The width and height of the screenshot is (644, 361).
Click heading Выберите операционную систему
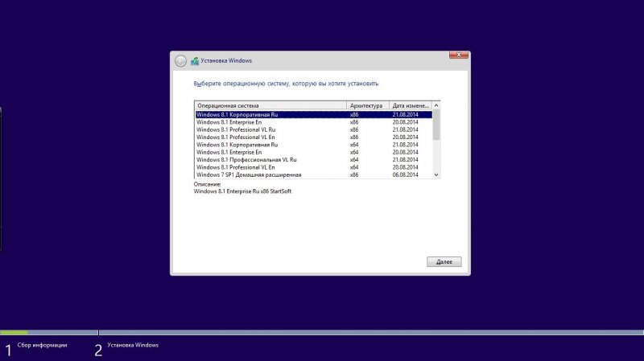click(x=286, y=84)
